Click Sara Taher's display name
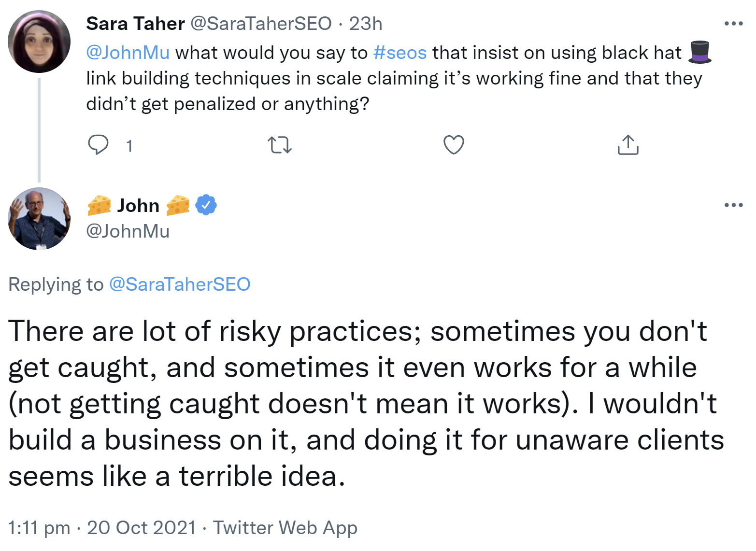Viewport: 756px width, 551px height. coord(135,23)
